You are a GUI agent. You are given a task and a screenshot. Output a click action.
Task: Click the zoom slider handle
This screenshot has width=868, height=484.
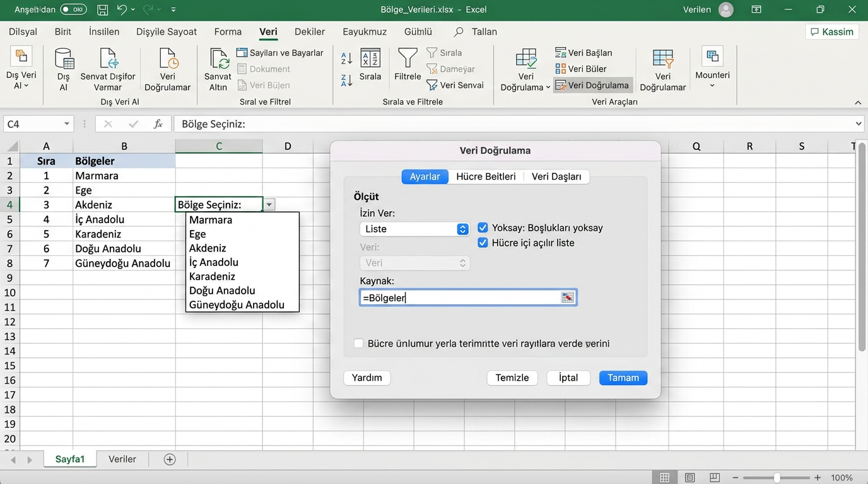[x=777, y=478]
